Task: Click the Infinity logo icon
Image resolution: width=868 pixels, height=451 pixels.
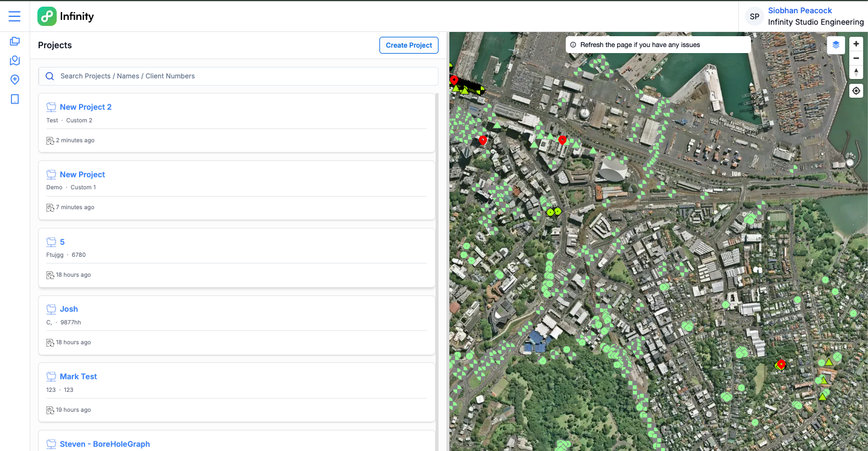Action: point(46,16)
